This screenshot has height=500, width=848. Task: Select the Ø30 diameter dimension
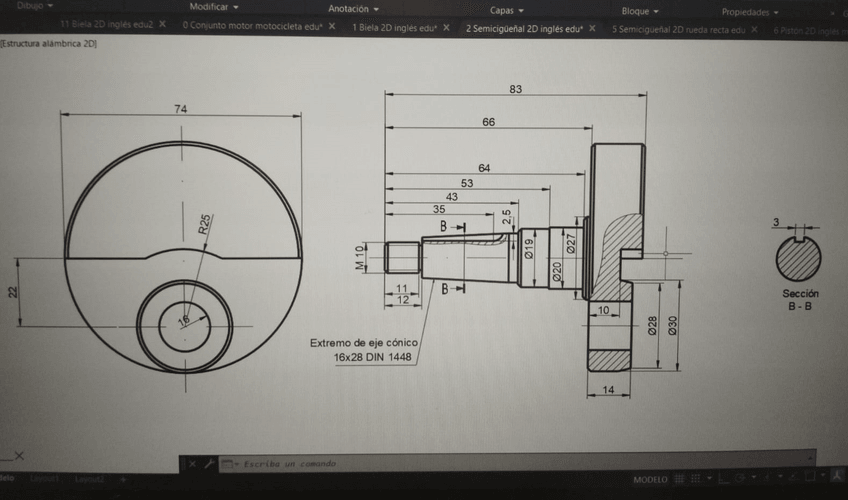(672, 326)
